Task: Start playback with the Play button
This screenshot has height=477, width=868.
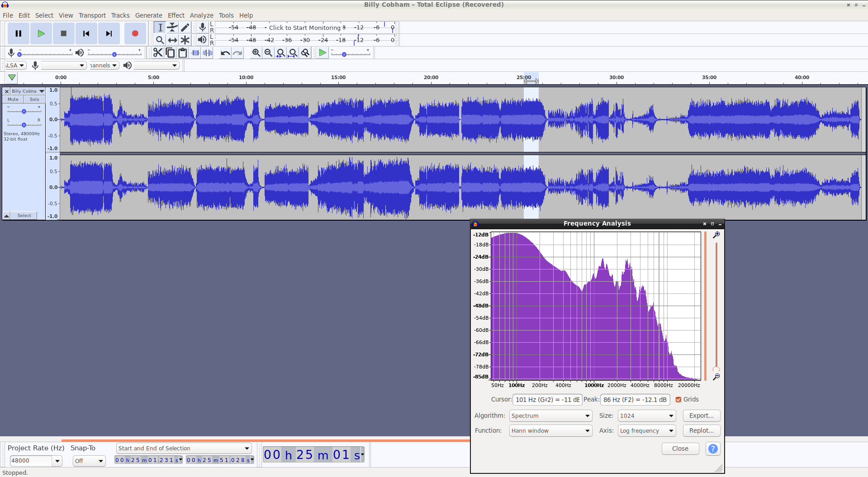Action: coord(41,33)
